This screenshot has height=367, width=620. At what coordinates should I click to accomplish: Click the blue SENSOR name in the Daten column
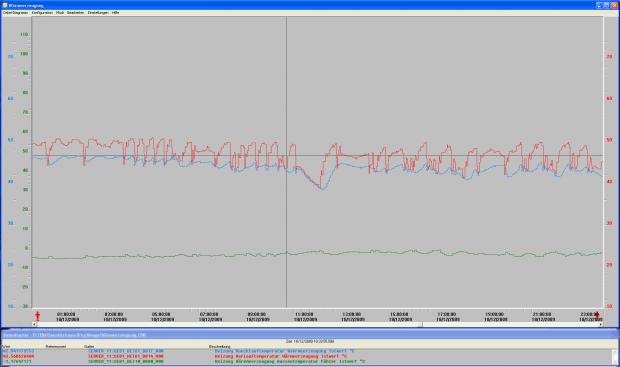click(126, 351)
